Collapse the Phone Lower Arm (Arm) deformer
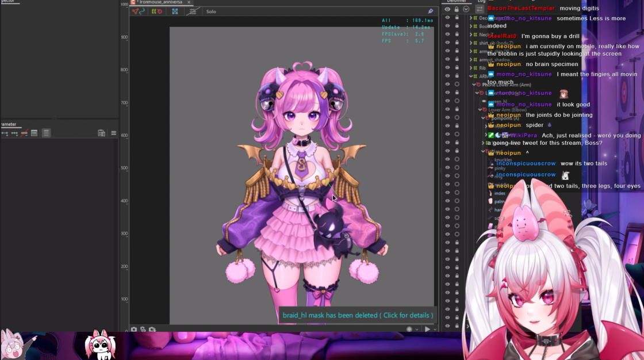 click(x=474, y=85)
